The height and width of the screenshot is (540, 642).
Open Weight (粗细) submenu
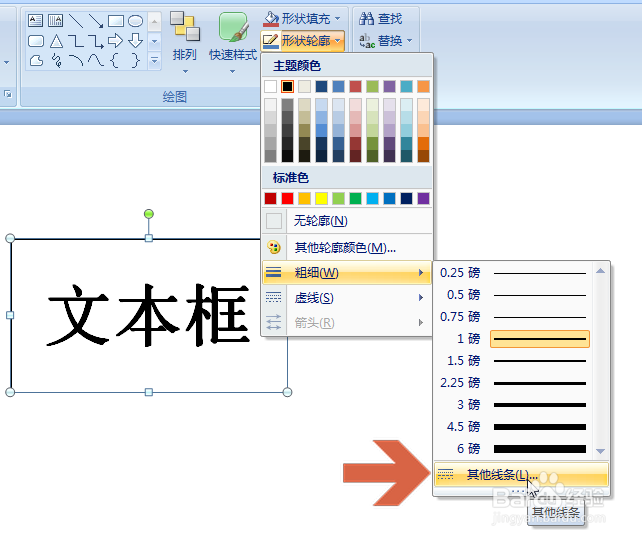click(347, 273)
